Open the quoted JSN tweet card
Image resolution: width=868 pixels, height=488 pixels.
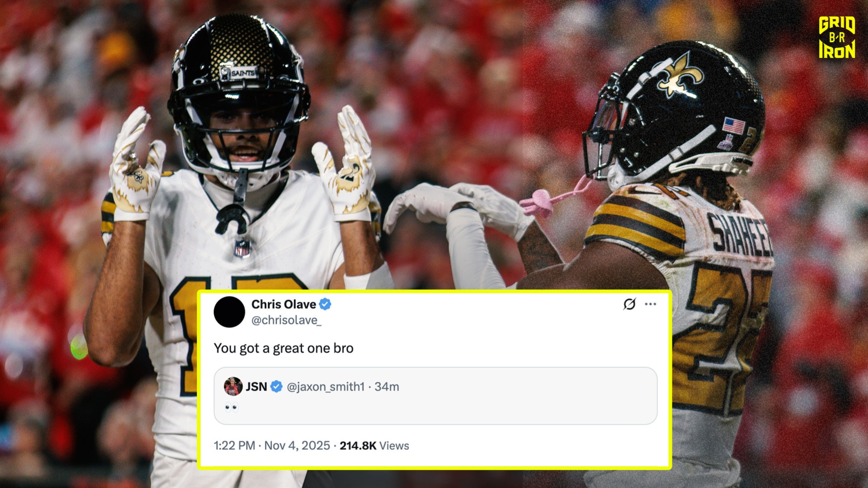435,396
